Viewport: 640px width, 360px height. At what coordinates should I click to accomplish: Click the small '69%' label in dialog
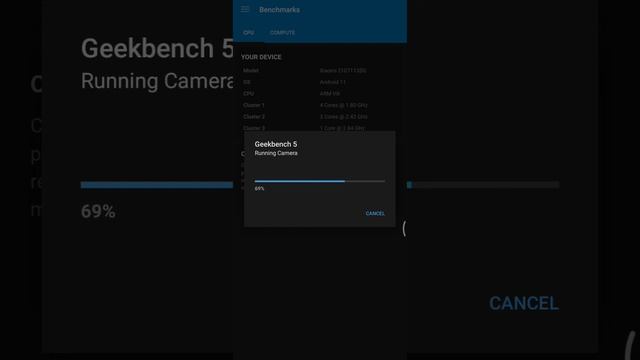tap(259, 189)
